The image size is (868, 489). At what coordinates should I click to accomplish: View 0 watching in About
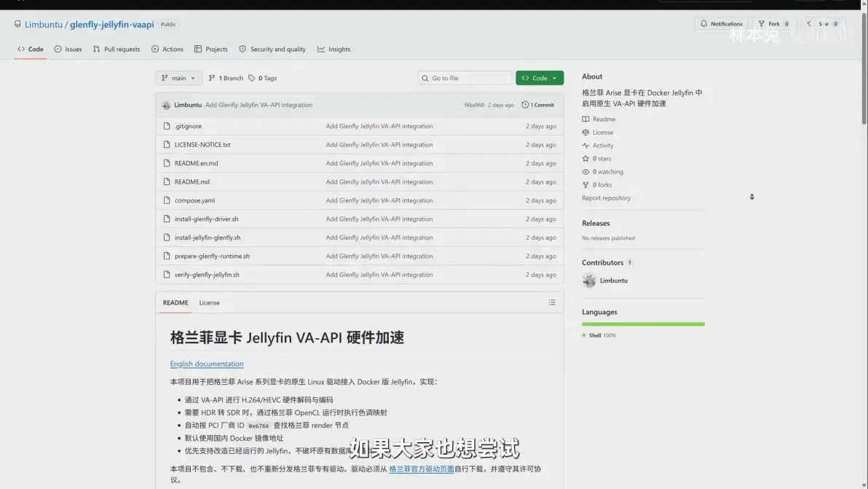point(602,172)
